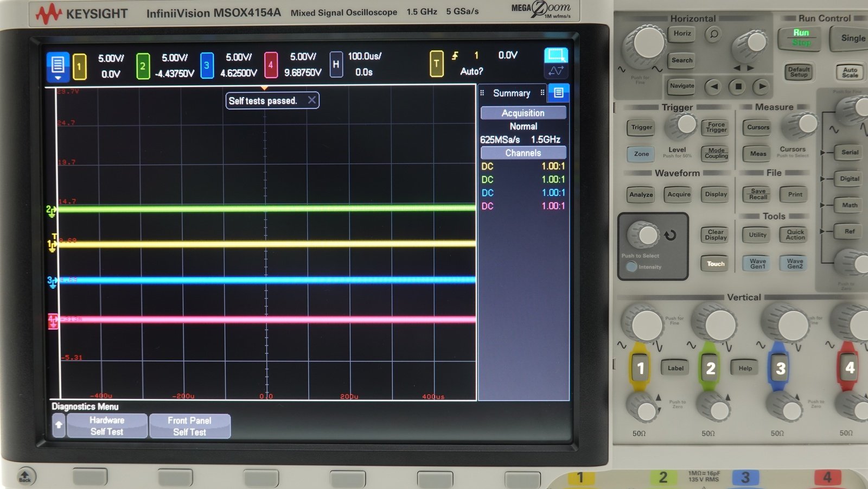Click the Auto Scale key
This screenshot has height=489, width=868.
pyautogui.click(x=850, y=72)
